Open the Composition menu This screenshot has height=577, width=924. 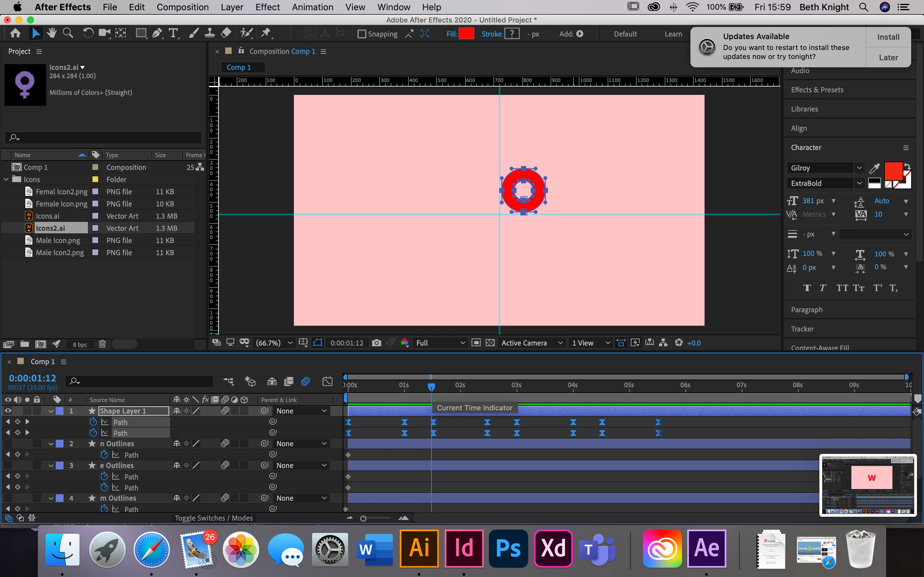(x=183, y=7)
